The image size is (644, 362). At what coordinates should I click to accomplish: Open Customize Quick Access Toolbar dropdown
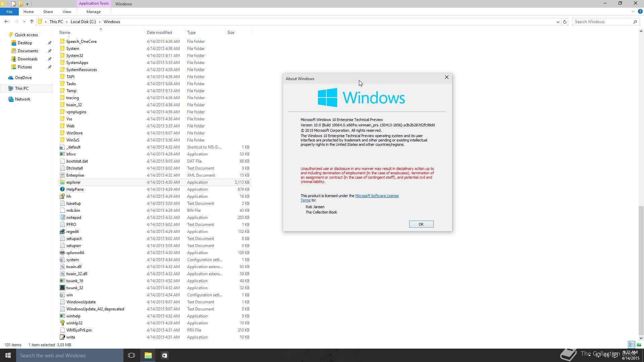(27, 4)
